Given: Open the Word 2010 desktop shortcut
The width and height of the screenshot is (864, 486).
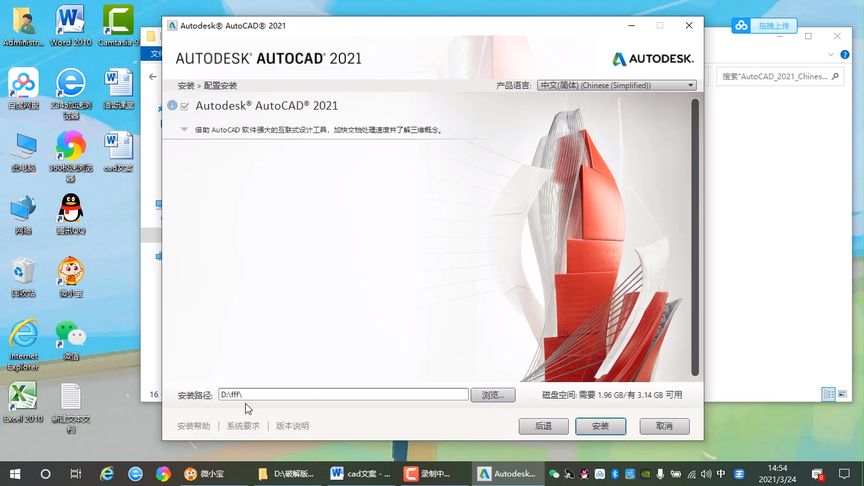Looking at the screenshot, I should point(70,25).
